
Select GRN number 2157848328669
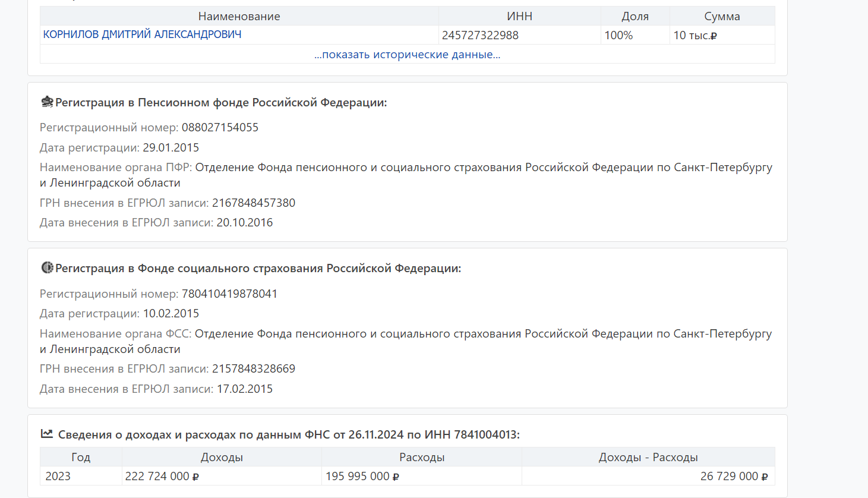[x=254, y=368]
